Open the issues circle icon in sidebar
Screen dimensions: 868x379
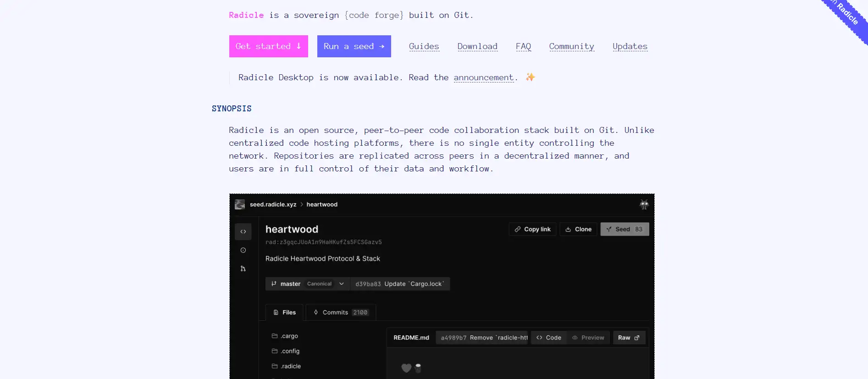point(243,250)
